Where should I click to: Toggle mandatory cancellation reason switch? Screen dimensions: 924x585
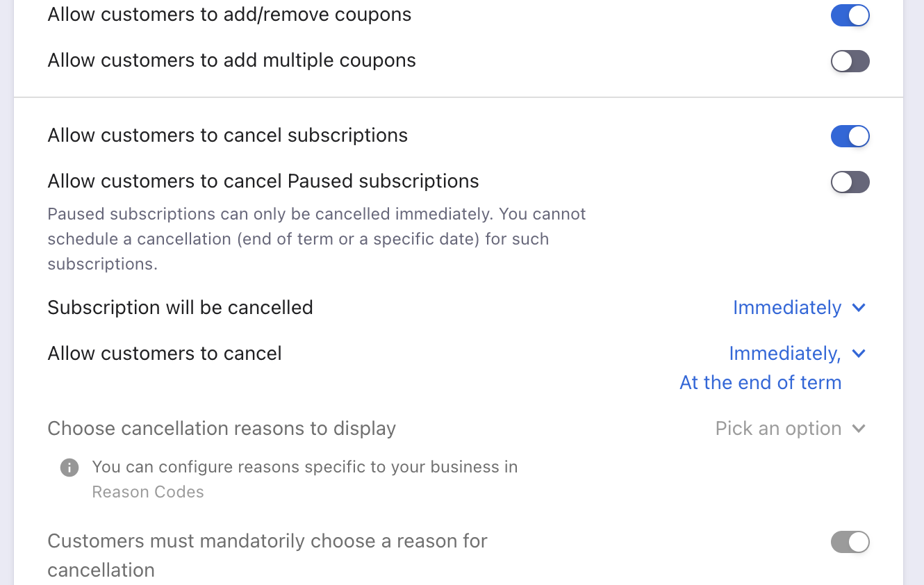coord(850,542)
